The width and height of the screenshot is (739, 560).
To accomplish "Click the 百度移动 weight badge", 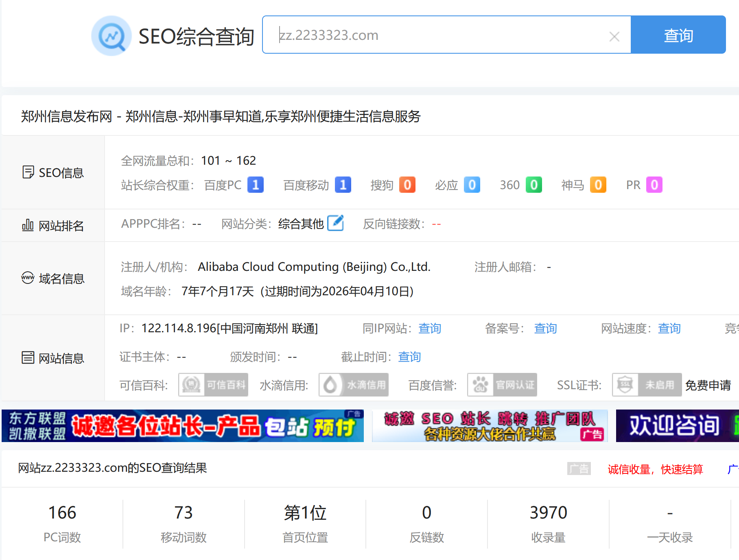I will point(343,185).
